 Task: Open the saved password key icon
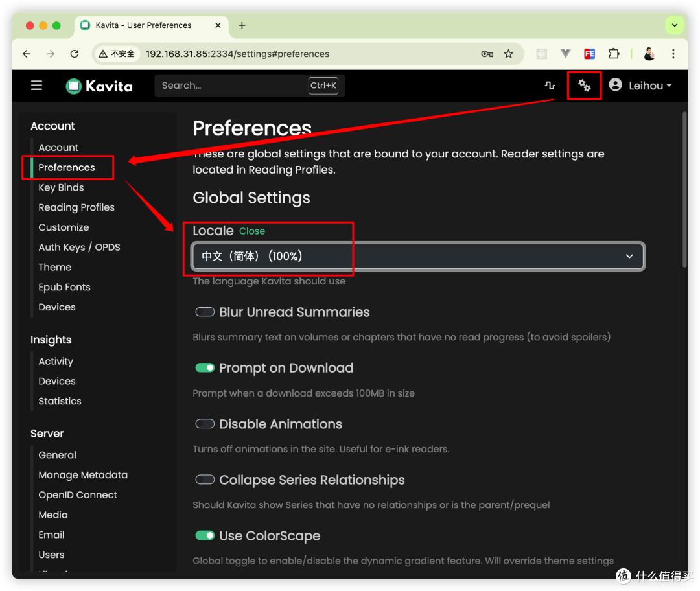tap(487, 54)
